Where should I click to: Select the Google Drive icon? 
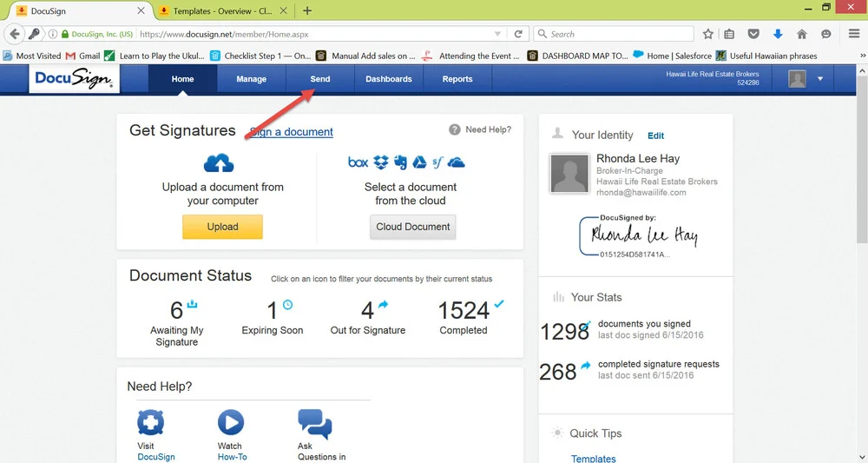click(419, 162)
